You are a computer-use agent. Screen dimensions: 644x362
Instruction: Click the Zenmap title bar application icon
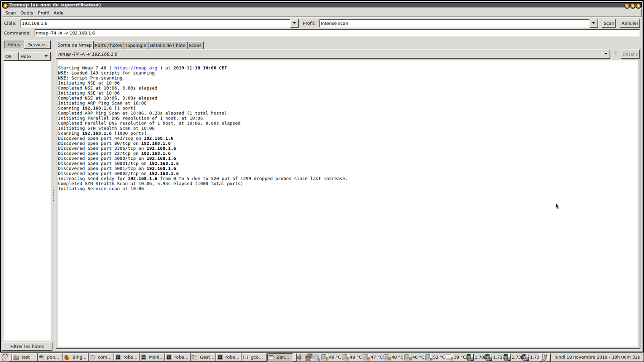click(5, 5)
